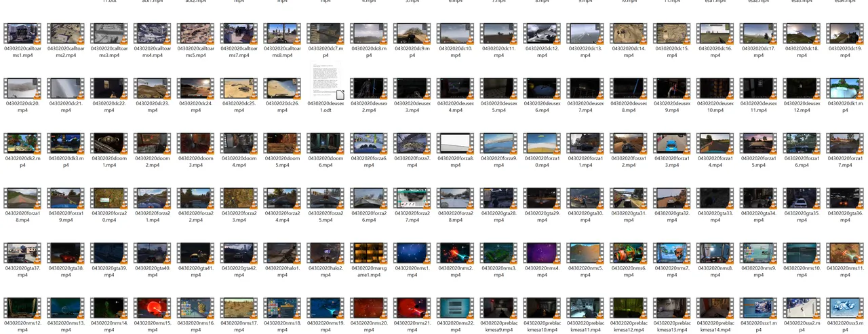Click the 04302020forza16.mp4 file name
Image resolution: width=868 pixels, height=334 pixels.
click(x=802, y=162)
